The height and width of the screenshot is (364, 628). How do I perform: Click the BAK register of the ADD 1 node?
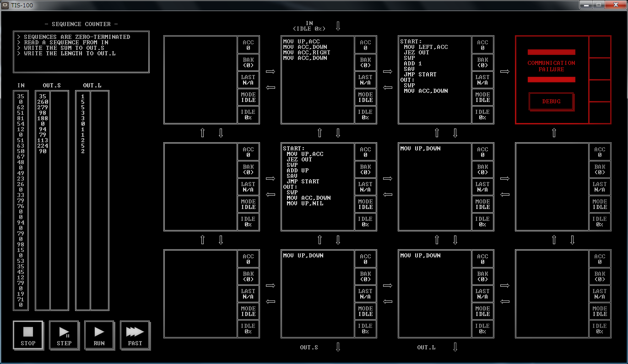482,63
